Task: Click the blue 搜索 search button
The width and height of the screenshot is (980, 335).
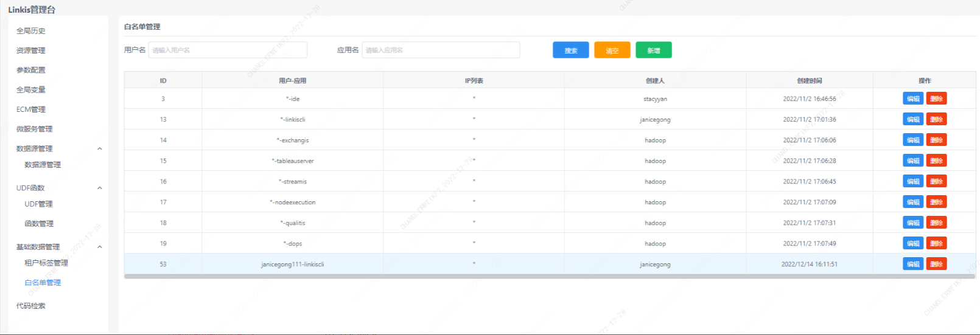Action: (x=570, y=50)
